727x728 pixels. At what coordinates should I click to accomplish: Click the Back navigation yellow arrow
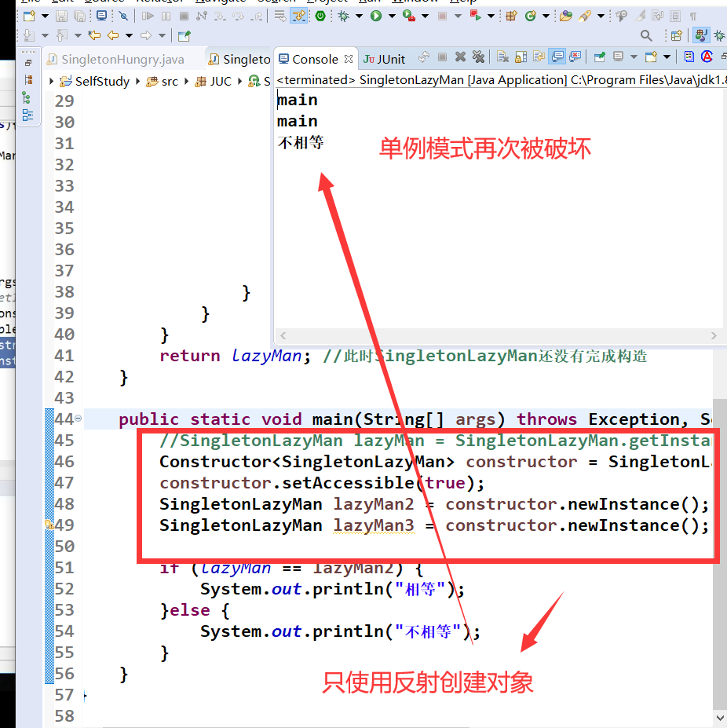[x=113, y=35]
